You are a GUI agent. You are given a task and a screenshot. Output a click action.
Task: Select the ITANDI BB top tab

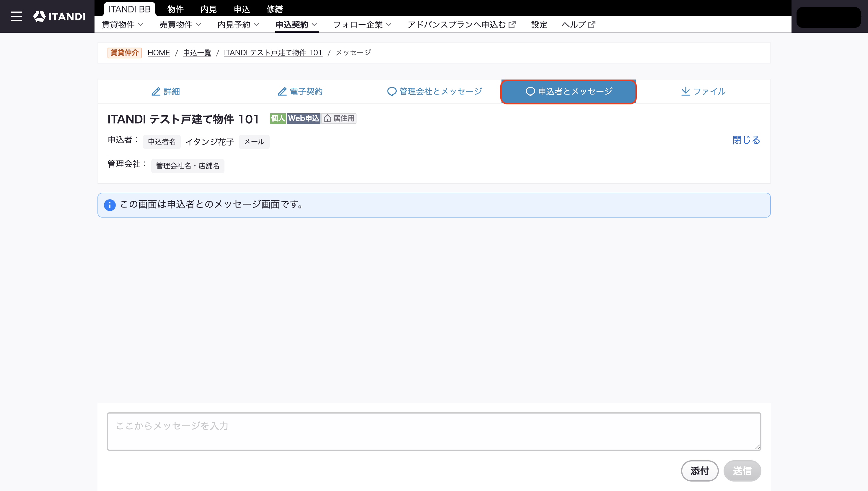click(129, 9)
